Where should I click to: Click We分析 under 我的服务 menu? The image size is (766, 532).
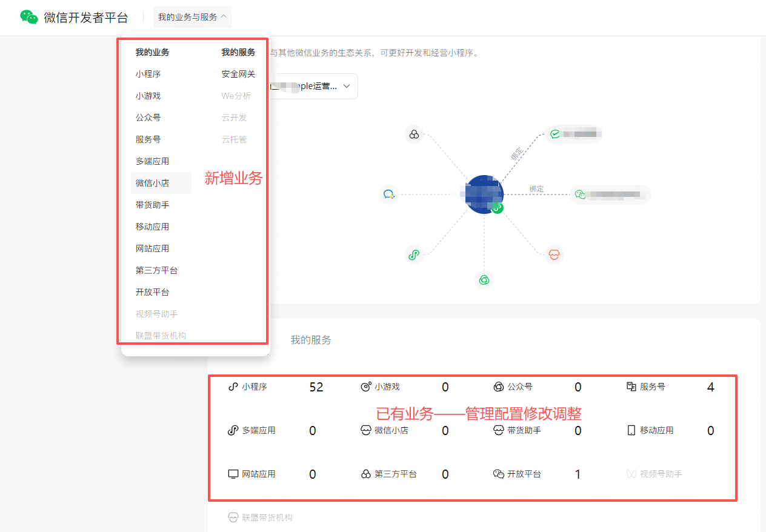236,96
